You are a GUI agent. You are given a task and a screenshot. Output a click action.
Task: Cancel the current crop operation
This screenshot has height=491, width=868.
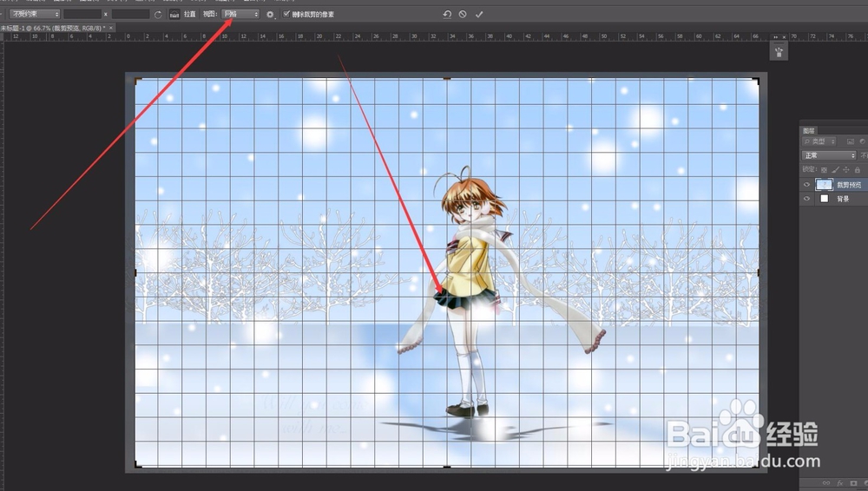pos(463,15)
